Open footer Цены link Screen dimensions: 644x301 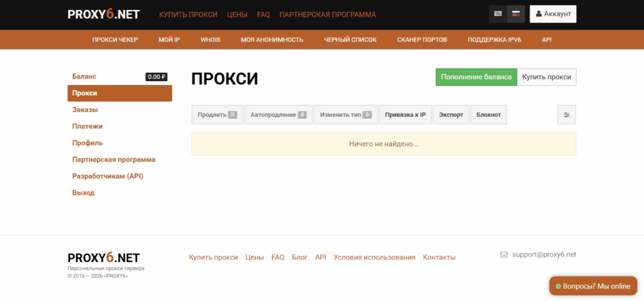255,258
